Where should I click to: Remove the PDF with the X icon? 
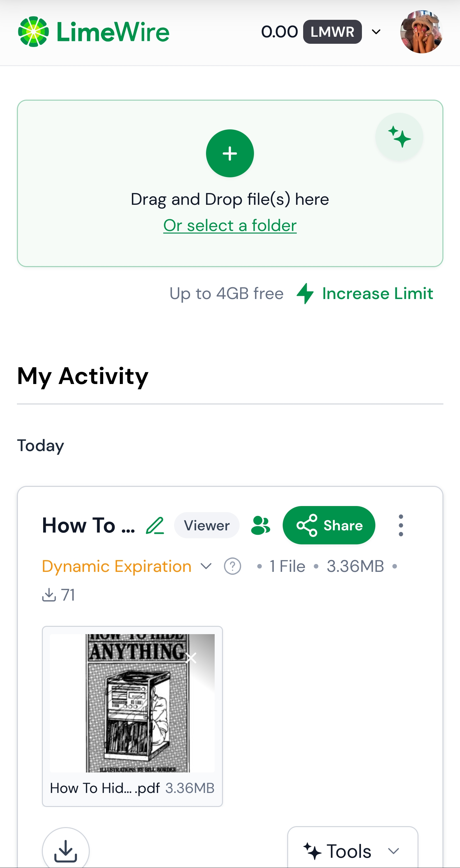coord(191,658)
